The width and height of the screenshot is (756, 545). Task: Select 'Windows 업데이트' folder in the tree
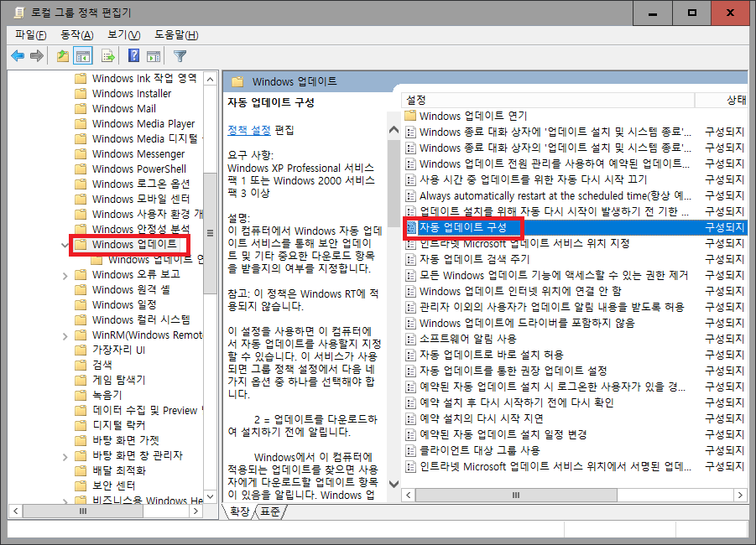pyautogui.click(x=134, y=244)
